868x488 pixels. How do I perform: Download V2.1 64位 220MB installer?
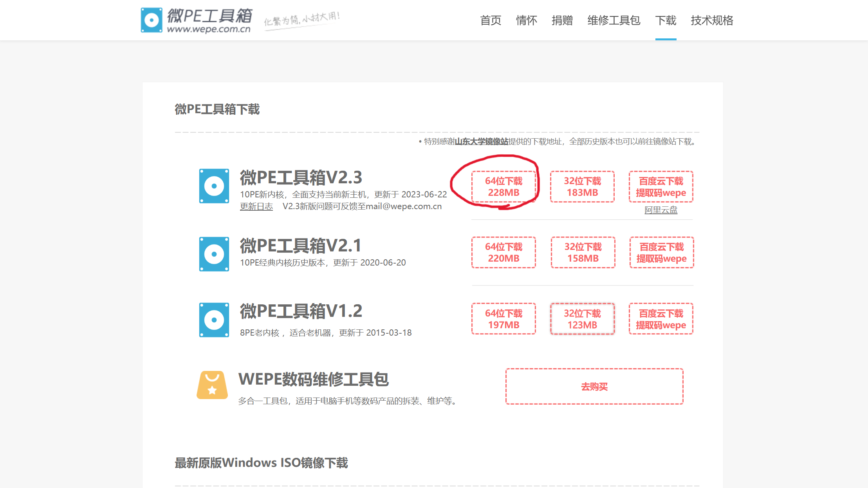(503, 253)
